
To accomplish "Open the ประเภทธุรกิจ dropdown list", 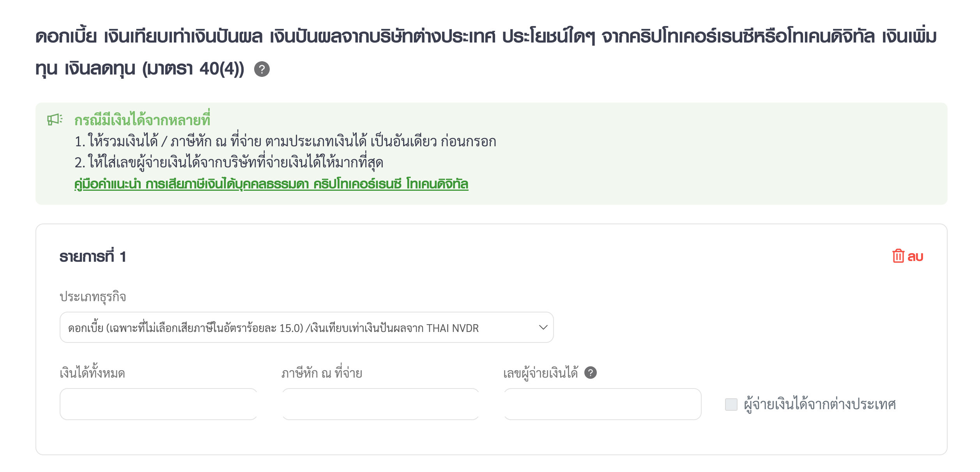I will pos(306,327).
